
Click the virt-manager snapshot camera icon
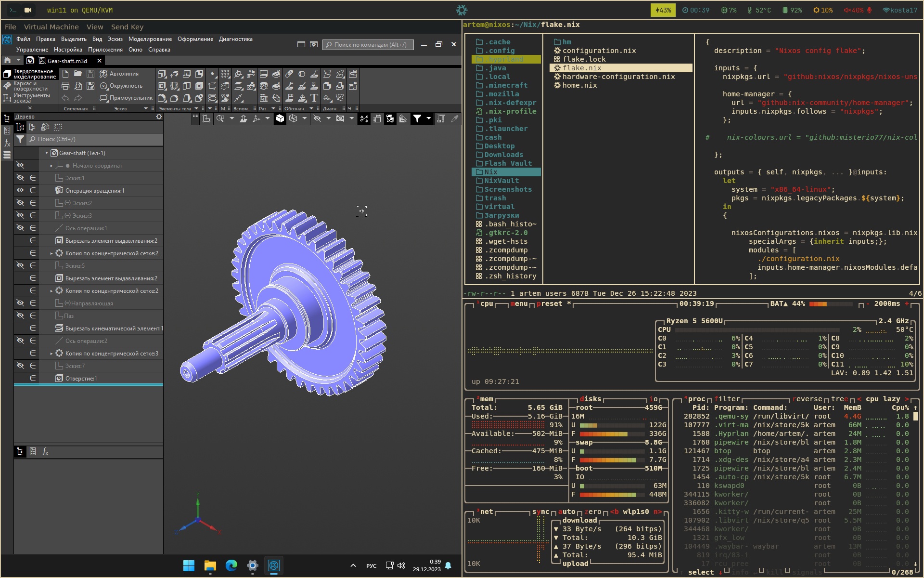point(28,10)
